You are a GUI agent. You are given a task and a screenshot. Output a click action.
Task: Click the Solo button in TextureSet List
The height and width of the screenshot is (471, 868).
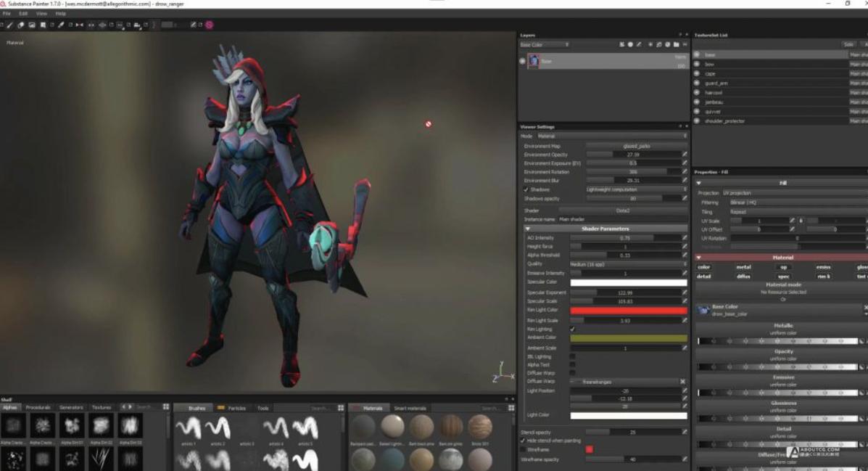[848, 44]
